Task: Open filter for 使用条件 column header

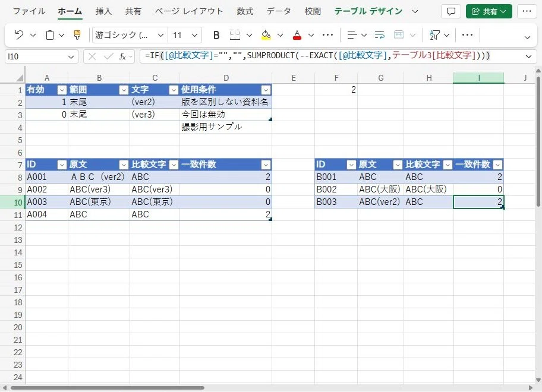Action: coord(266,90)
